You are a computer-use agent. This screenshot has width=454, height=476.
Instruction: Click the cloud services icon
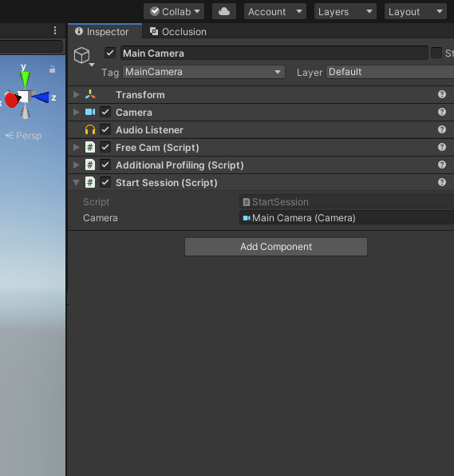224,11
